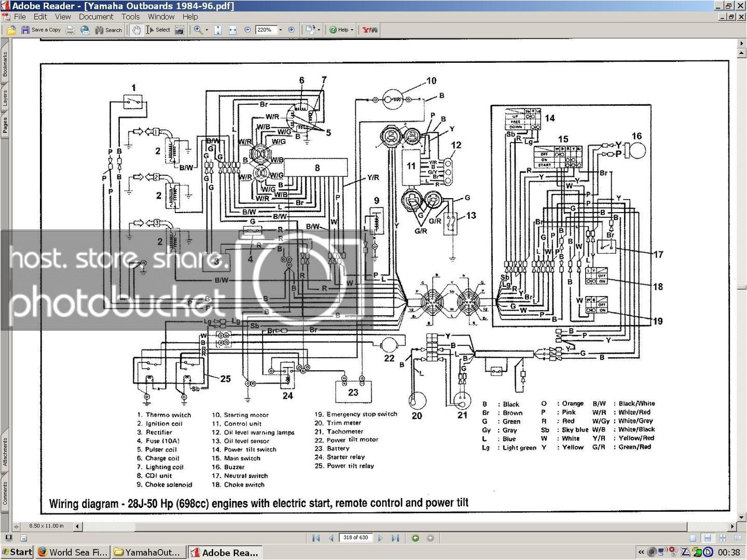Click the Search button
Viewport: 747px width, 560px height.
(108, 30)
